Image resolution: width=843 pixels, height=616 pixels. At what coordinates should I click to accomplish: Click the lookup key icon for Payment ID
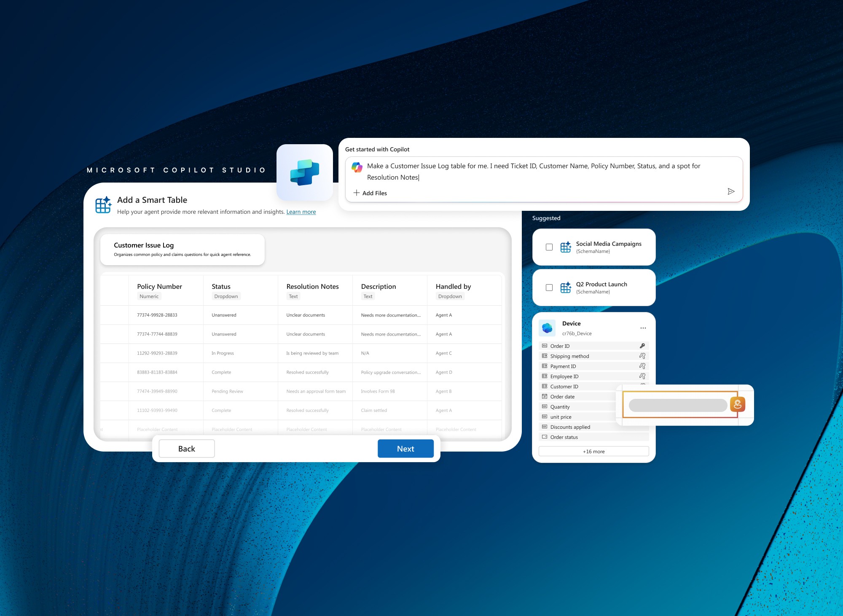pyautogui.click(x=642, y=366)
